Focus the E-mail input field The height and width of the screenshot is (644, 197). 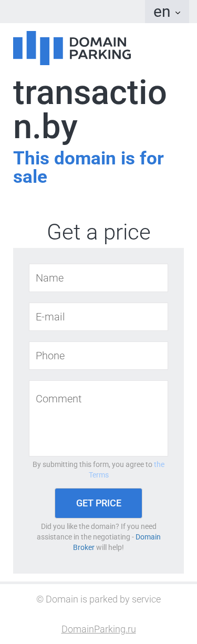(x=98, y=317)
